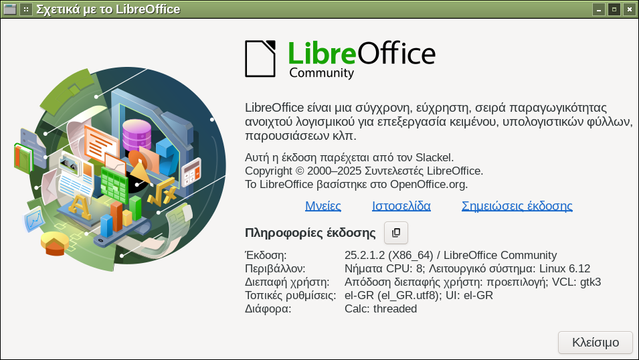The height and width of the screenshot is (360, 639).
Task: Open the Μνείες credits link
Action: coord(323,206)
